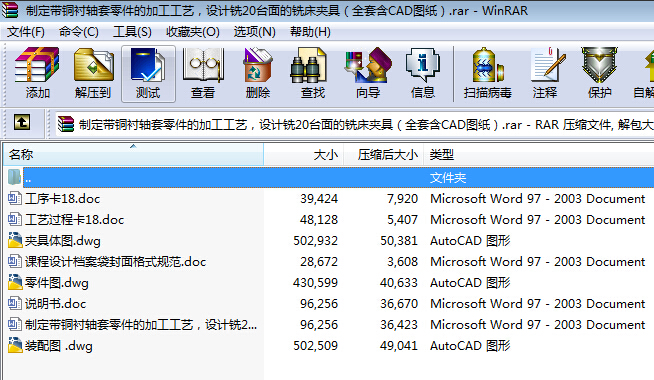Click the size value 430,599

[x=315, y=283]
